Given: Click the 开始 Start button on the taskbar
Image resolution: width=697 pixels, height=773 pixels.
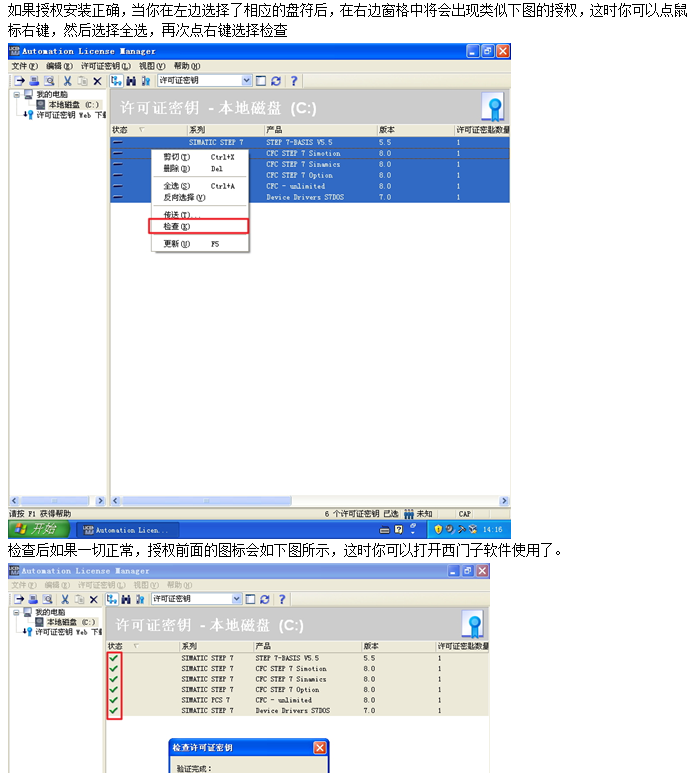Looking at the screenshot, I should (x=39, y=529).
